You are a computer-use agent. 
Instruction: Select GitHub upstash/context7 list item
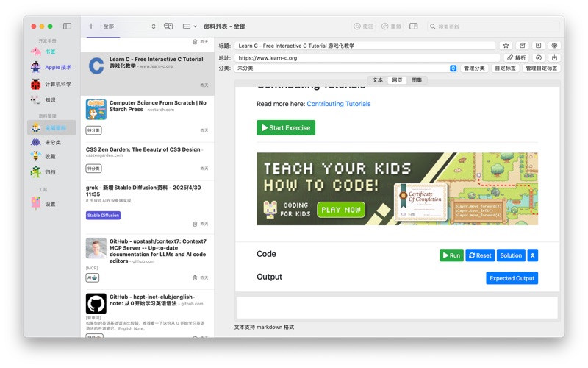tap(148, 261)
